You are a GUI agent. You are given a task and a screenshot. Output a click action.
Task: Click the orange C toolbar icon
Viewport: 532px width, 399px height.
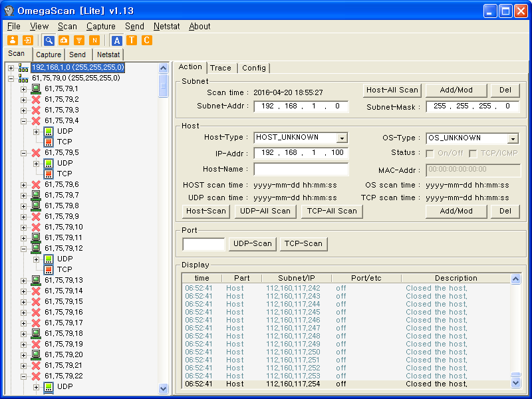[146, 40]
